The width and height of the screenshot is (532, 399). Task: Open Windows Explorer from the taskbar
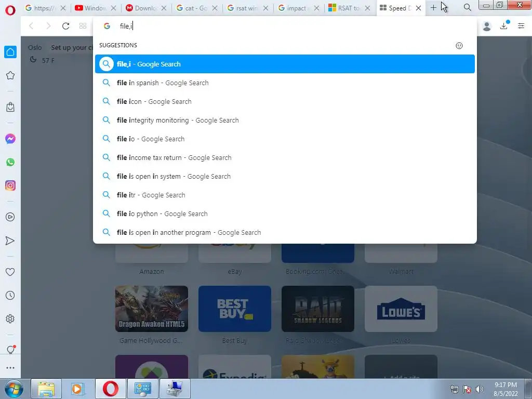(46, 389)
